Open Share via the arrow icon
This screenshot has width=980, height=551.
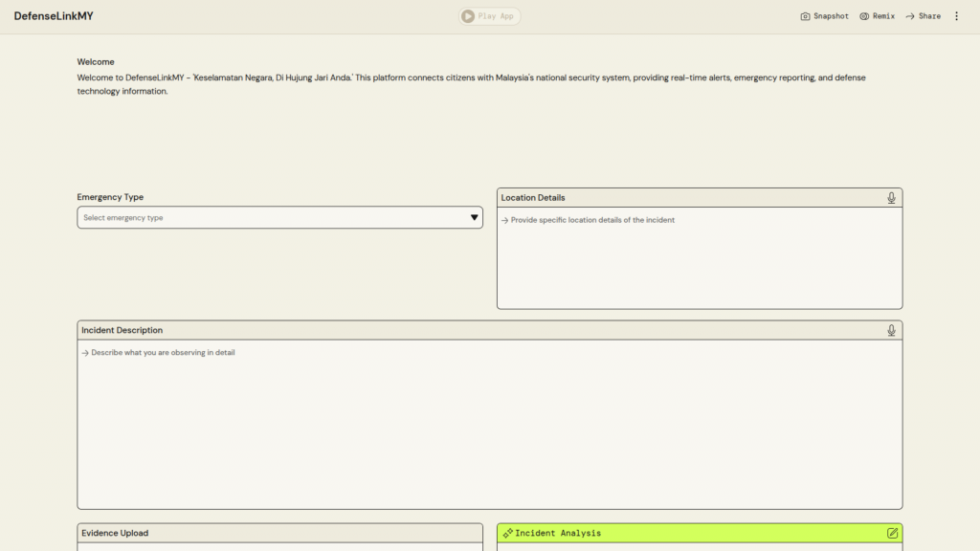(x=910, y=16)
